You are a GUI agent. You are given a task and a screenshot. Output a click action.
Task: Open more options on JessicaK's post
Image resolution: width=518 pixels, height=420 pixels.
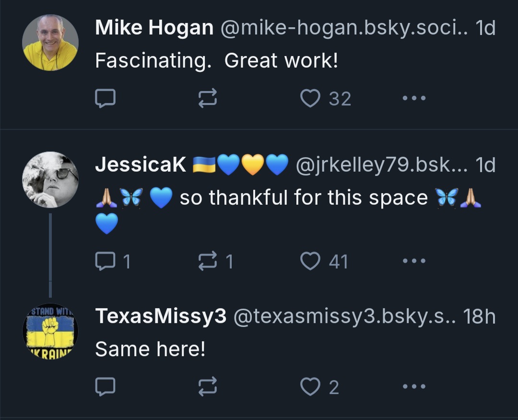point(414,261)
